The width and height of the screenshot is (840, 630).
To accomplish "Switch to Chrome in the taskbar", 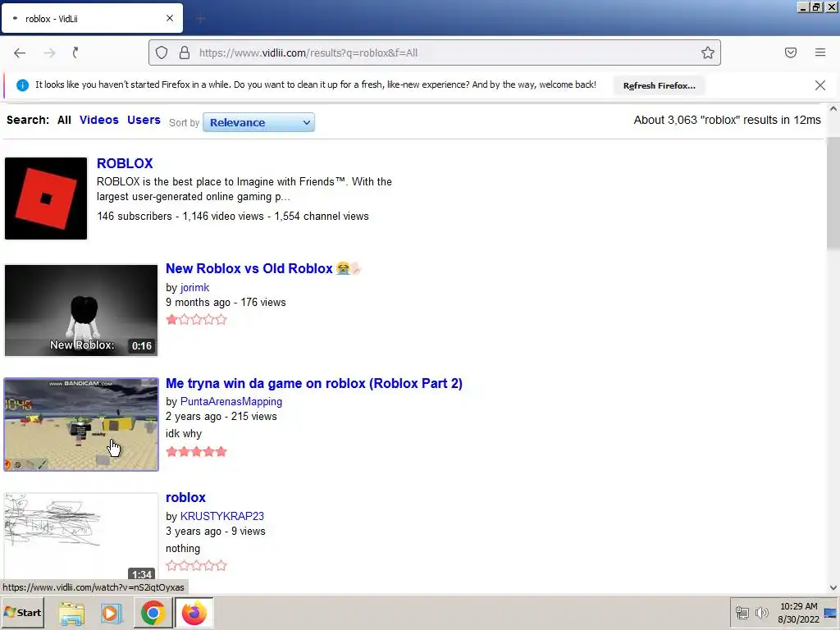I will [x=153, y=613].
